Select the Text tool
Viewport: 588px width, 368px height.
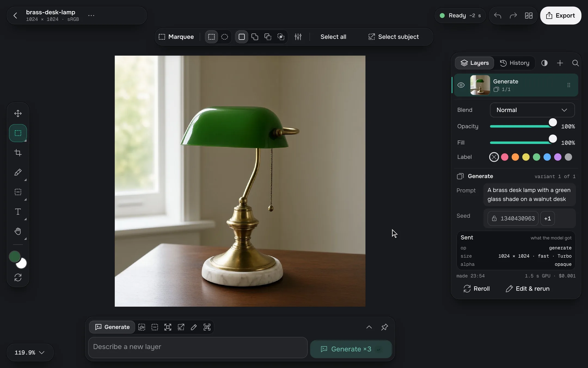tap(18, 212)
